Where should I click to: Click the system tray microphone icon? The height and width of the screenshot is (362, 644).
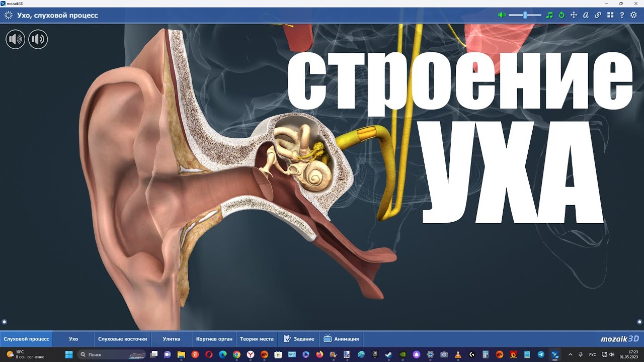pyautogui.click(x=580, y=354)
